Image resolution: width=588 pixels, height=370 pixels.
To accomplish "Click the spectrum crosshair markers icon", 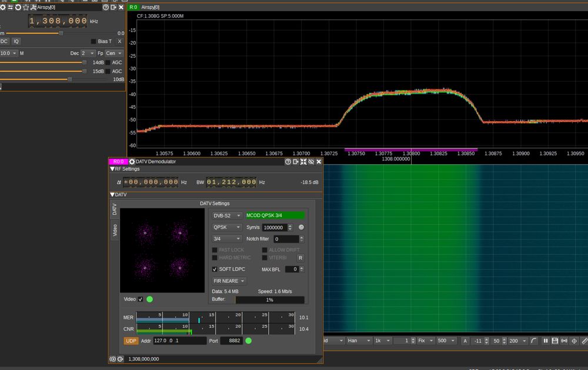I will [x=574, y=341].
